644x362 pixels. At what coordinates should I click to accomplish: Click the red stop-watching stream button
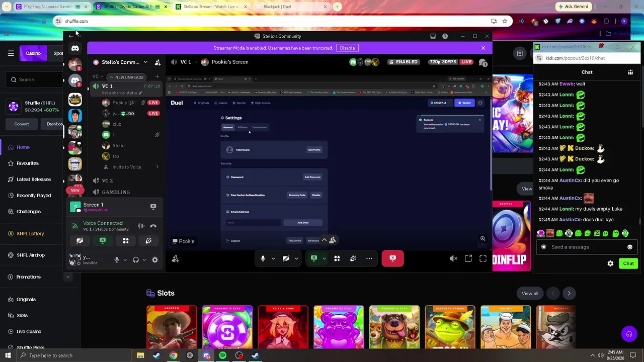pyautogui.click(x=392, y=258)
